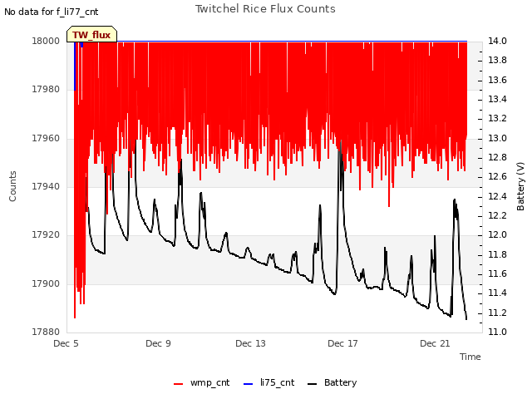The height and width of the screenshot is (399, 532).
Task: Click the 12.8 battery axis label
Action: pyautogui.click(x=497, y=158)
